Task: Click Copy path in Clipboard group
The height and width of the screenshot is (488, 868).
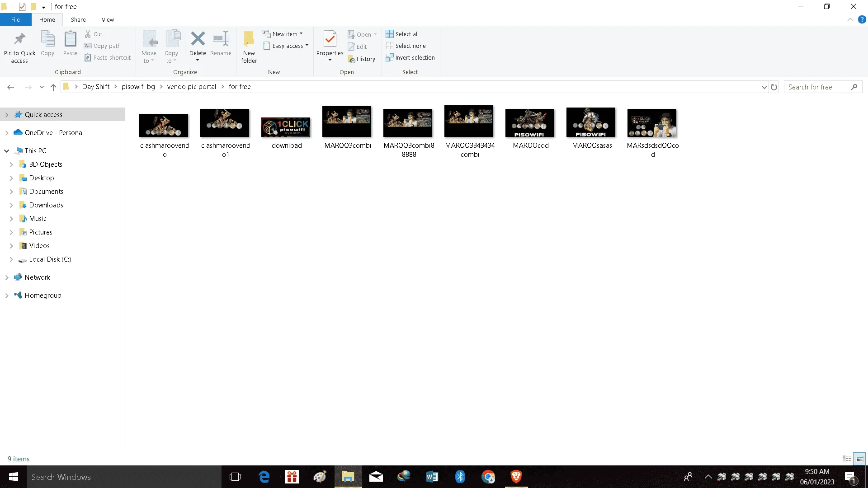Action: [x=102, y=46]
